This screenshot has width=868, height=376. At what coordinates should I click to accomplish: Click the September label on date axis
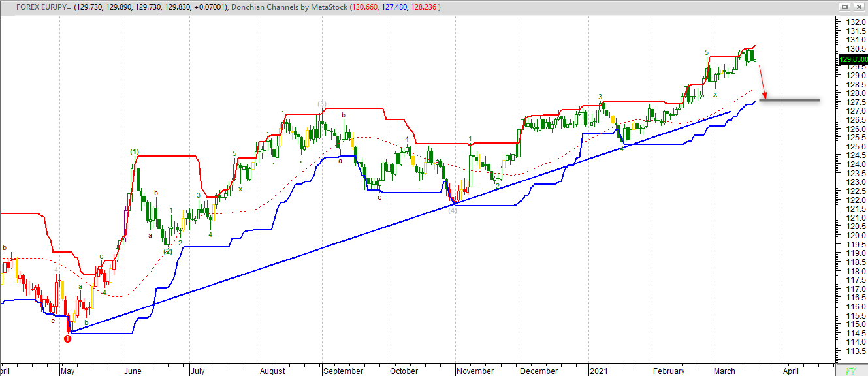pyautogui.click(x=343, y=371)
